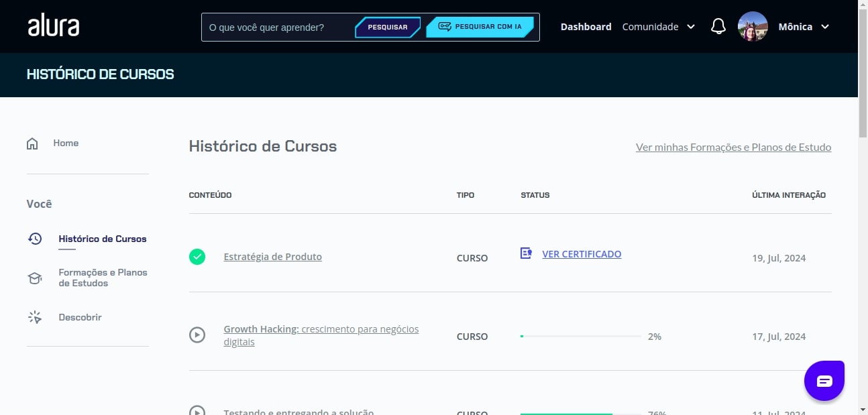
Task: Click HISTÓRICO DE CURSOS banner title
Action: click(x=100, y=74)
